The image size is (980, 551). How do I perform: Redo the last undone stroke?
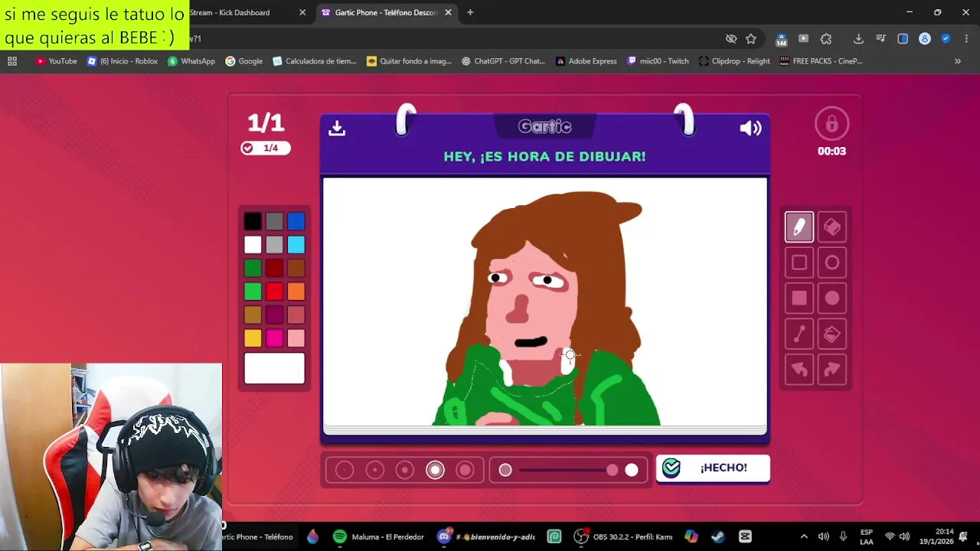tap(832, 370)
